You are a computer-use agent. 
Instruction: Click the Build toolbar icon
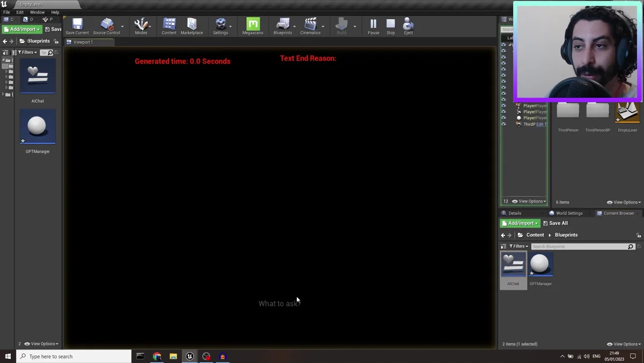tap(341, 26)
